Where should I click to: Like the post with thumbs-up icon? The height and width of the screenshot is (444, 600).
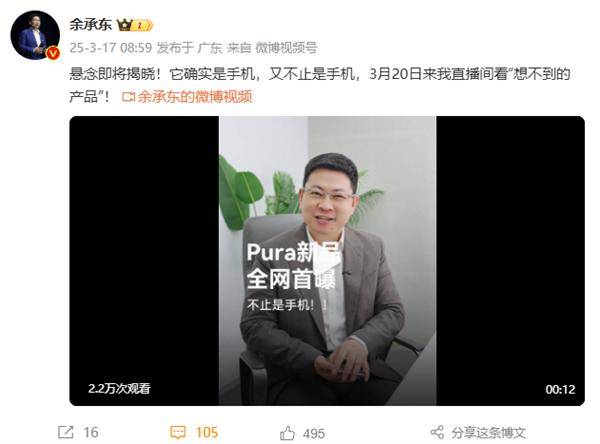287,433
